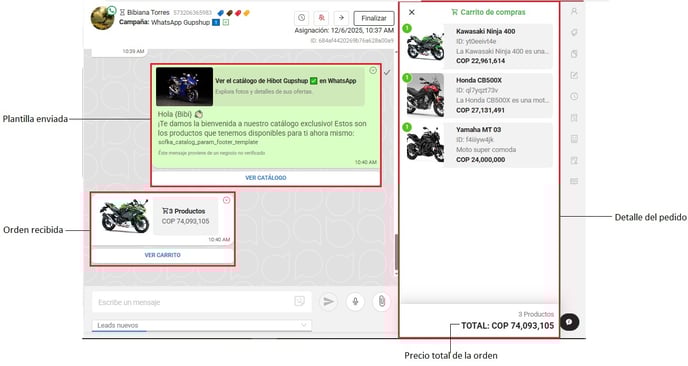Open the contact profile icon in right sidebar

[x=574, y=11]
